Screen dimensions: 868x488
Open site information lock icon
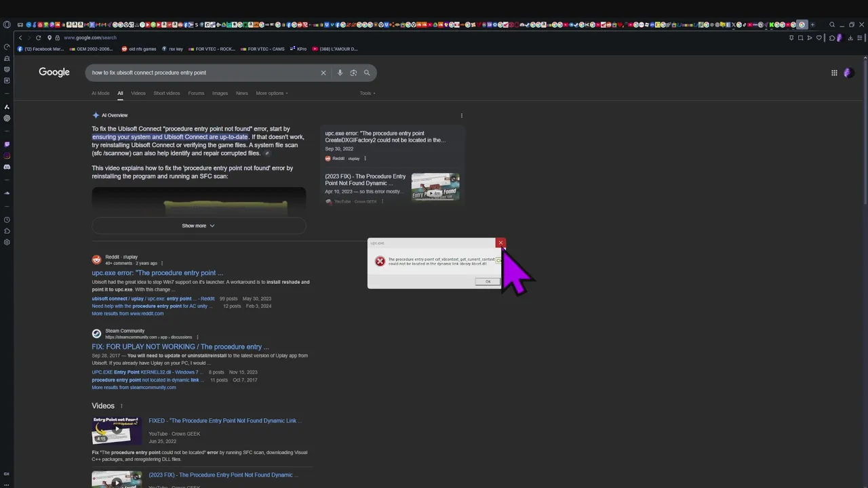[57, 38]
